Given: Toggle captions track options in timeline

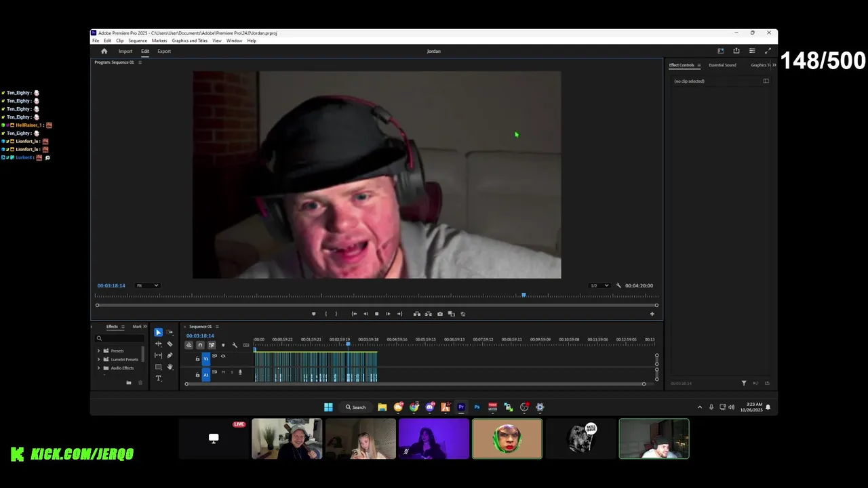Looking at the screenshot, I should tap(246, 345).
